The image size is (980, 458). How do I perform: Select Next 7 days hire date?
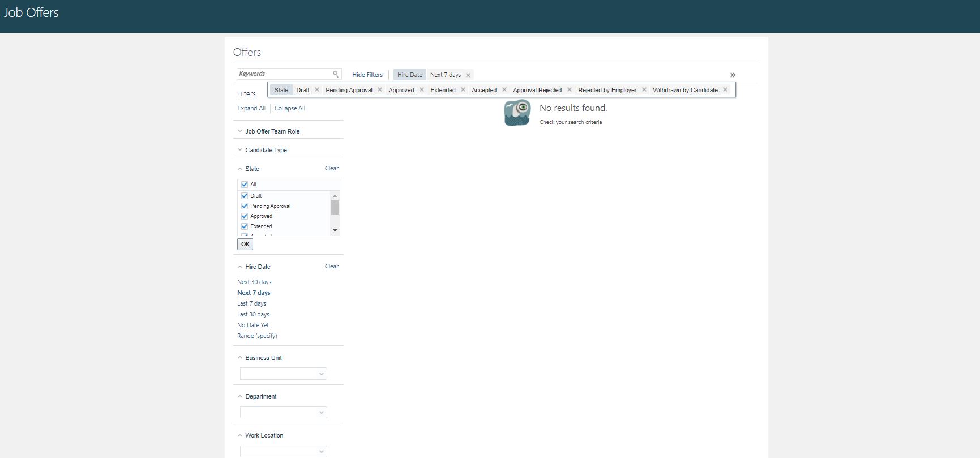pyautogui.click(x=254, y=293)
